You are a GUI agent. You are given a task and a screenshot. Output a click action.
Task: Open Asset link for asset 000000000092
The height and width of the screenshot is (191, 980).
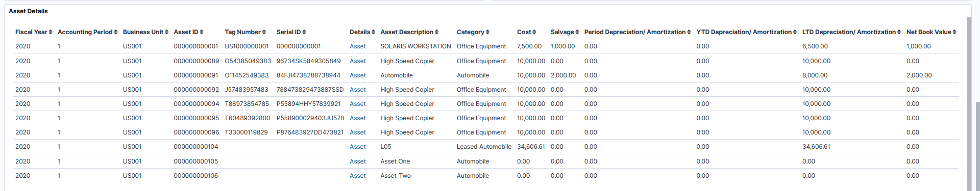point(358,90)
